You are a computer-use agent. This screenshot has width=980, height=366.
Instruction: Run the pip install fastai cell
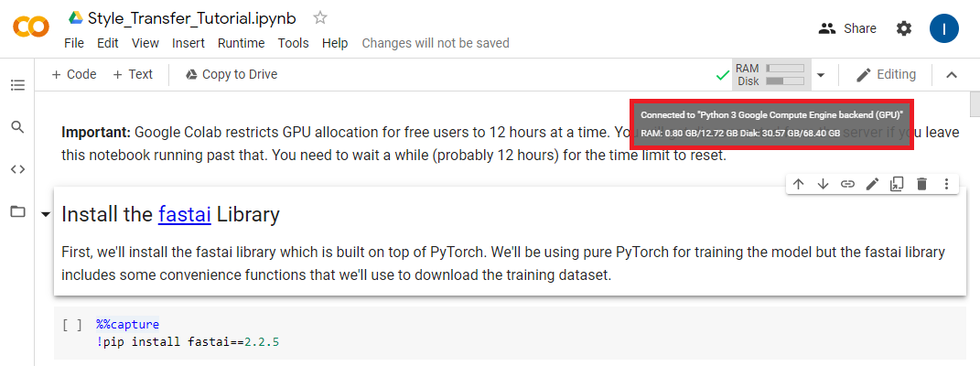pos(72,325)
